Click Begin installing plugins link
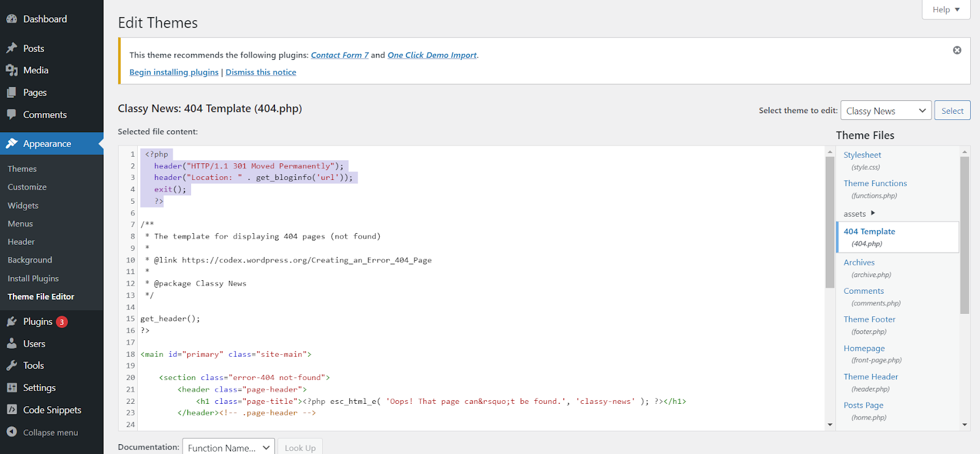This screenshot has height=454, width=980. 174,72
